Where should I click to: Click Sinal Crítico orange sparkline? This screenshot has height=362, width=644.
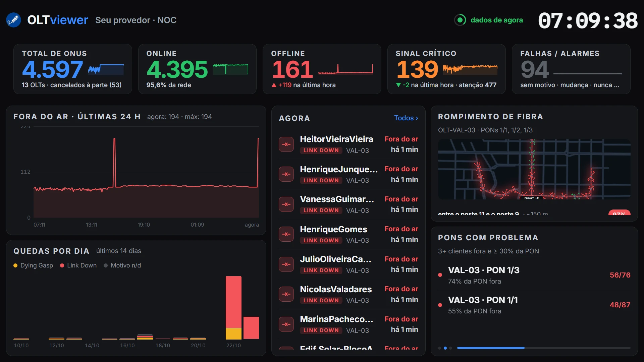(470, 69)
